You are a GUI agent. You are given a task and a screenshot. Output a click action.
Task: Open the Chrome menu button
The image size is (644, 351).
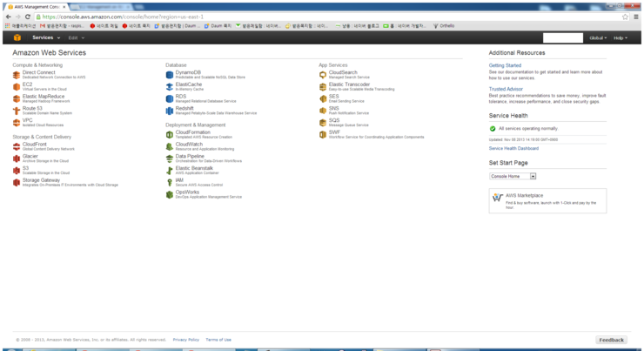(636, 17)
